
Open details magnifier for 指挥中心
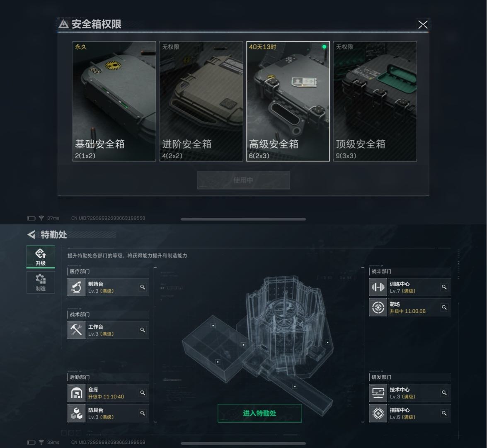click(x=444, y=413)
